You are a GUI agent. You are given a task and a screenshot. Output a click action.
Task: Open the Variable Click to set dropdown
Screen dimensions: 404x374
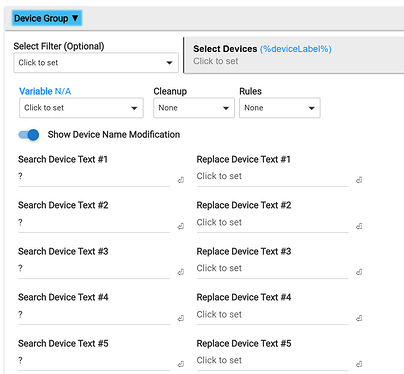(81, 108)
